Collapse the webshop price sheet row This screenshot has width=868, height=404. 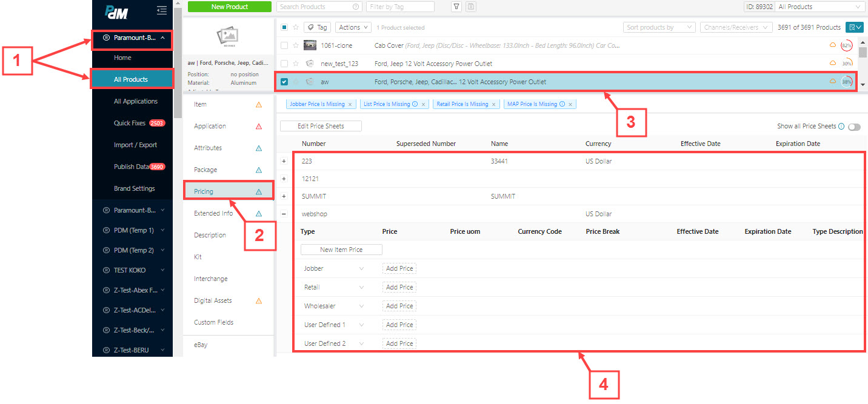pos(284,214)
